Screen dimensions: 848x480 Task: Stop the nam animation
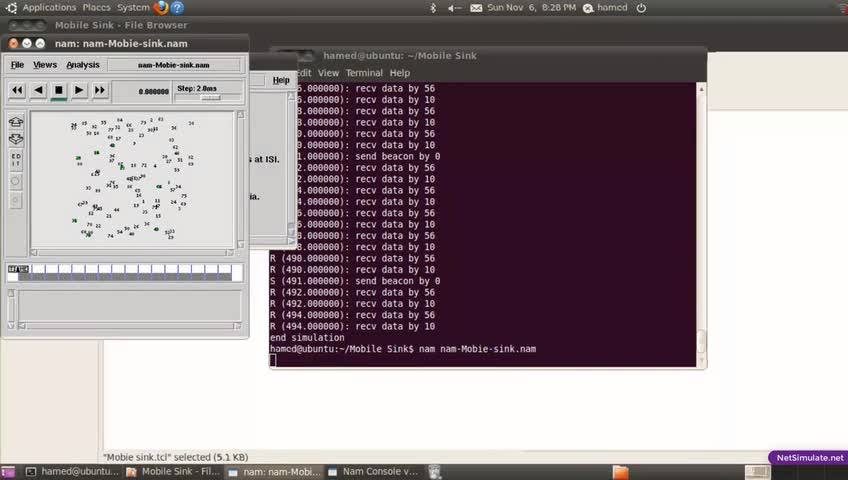[x=58, y=90]
